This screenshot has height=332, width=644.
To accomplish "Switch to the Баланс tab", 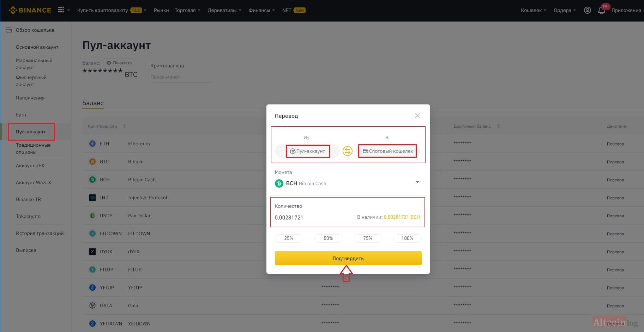I will click(93, 103).
